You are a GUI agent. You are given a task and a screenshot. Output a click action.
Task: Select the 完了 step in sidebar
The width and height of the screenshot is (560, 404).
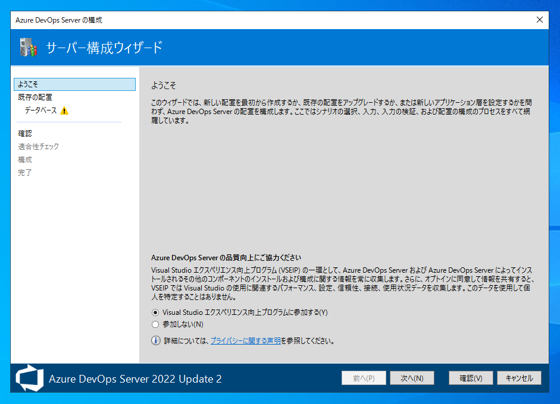point(25,173)
